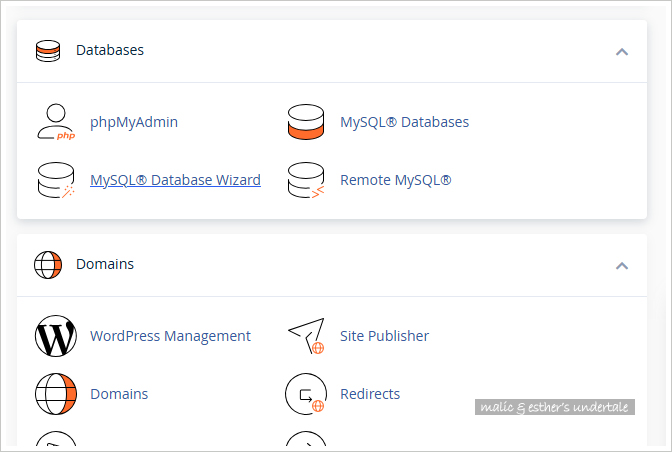Click the globe icon beside the Domains link
This screenshot has width=672, height=452.
pos(55,395)
